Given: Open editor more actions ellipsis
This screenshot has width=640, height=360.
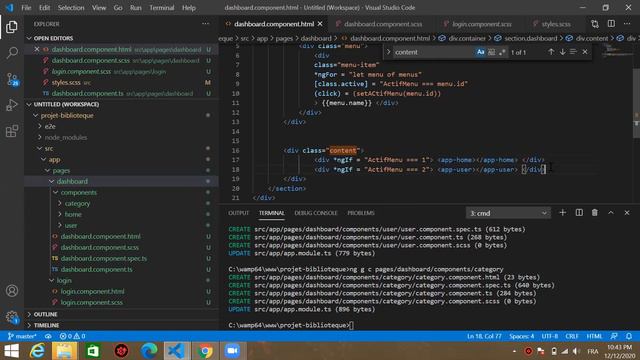Looking at the screenshot, I should [627, 24].
